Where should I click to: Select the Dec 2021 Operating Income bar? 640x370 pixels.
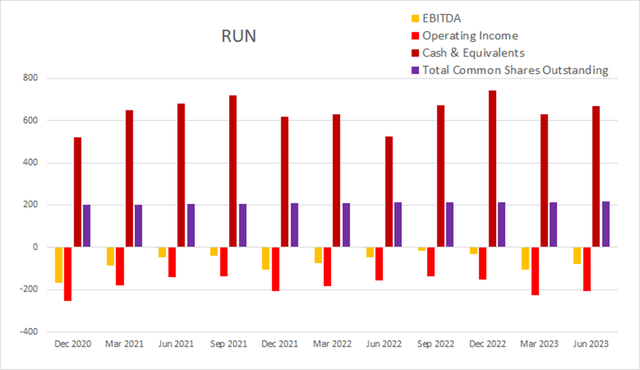276,269
